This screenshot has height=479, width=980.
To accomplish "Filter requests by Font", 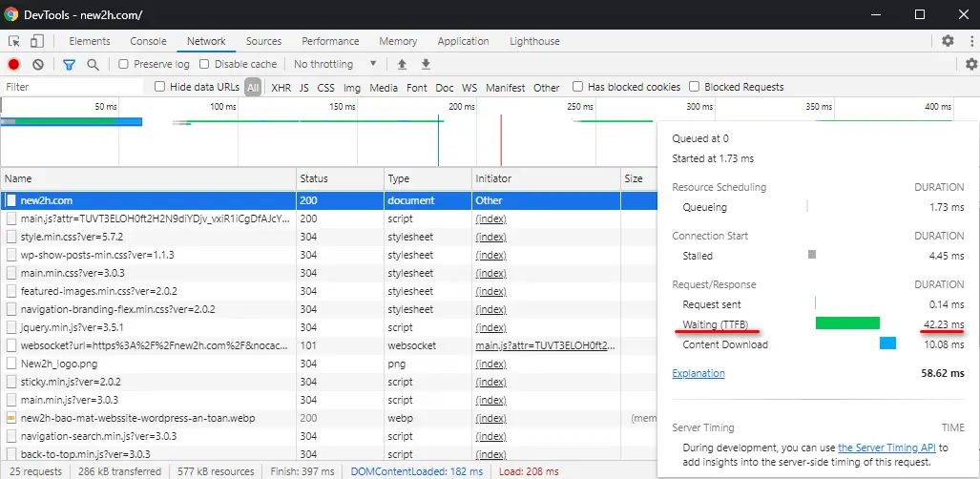I will pyautogui.click(x=417, y=88).
